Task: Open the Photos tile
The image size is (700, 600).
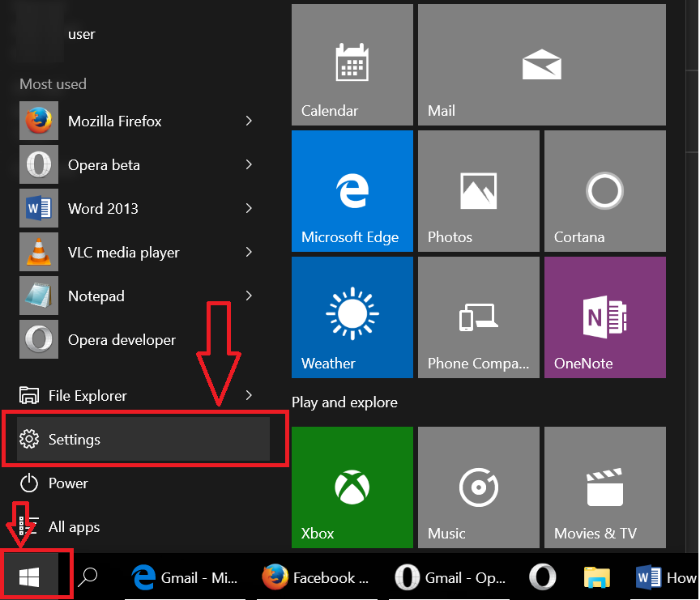Action: 479,191
